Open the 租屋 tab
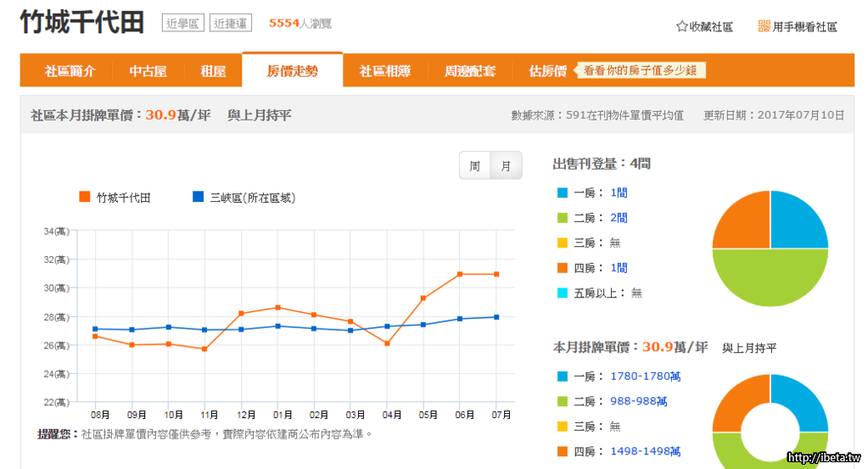Screen dimensions: 868x469 coord(213,71)
